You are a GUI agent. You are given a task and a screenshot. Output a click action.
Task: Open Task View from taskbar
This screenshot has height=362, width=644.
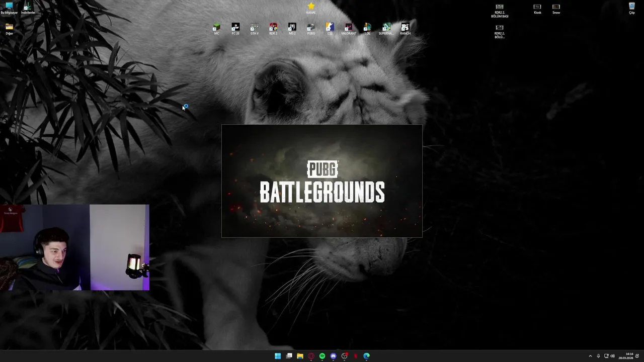[289, 356]
